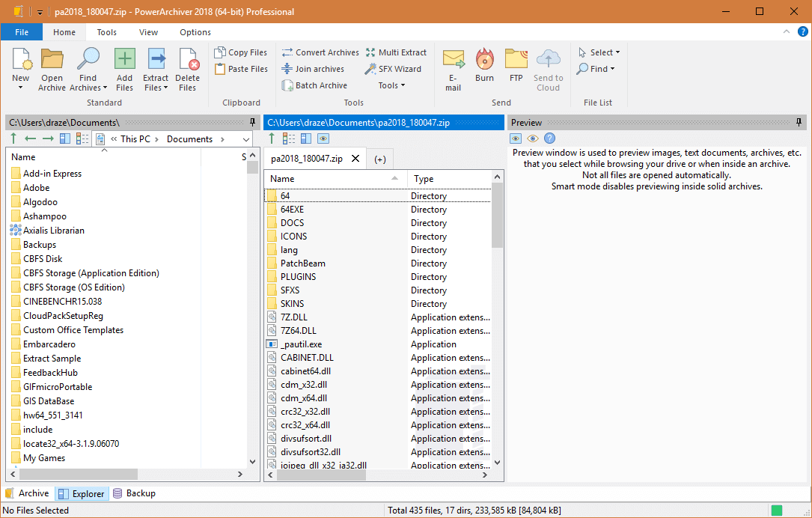Toggle pin on the Preview panel

[x=799, y=122]
